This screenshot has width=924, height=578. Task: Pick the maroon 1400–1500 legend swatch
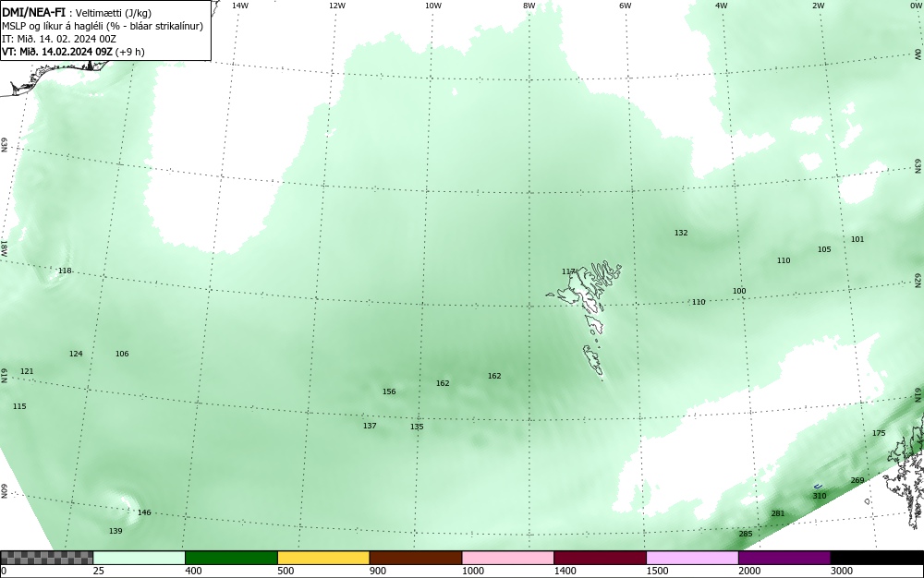tap(600, 558)
